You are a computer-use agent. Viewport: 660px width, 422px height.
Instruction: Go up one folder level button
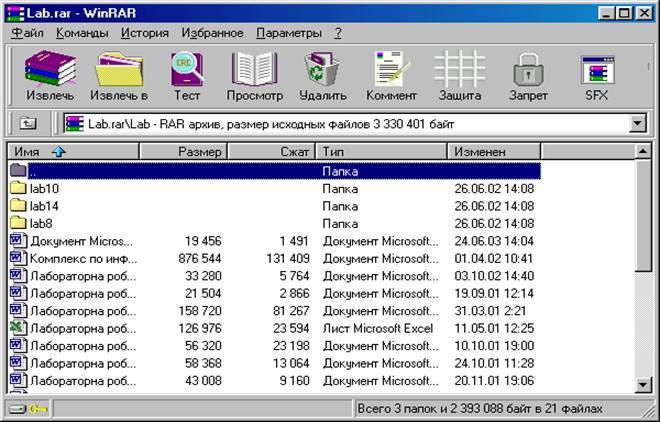coord(28,124)
